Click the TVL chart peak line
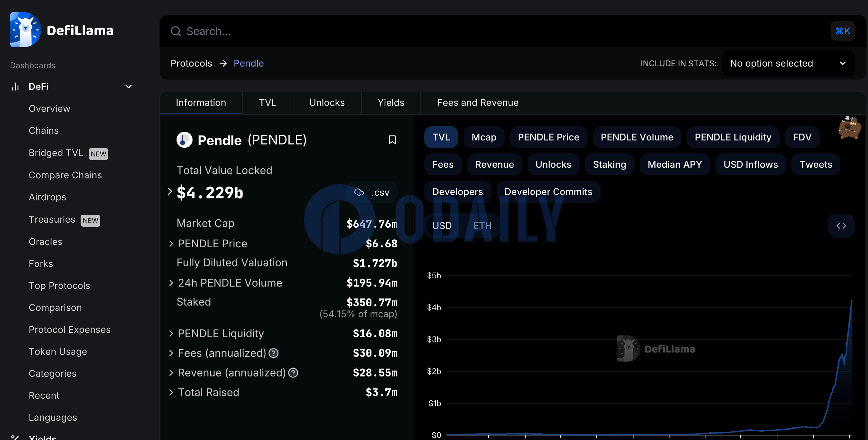This screenshot has width=868, height=440. (x=851, y=301)
